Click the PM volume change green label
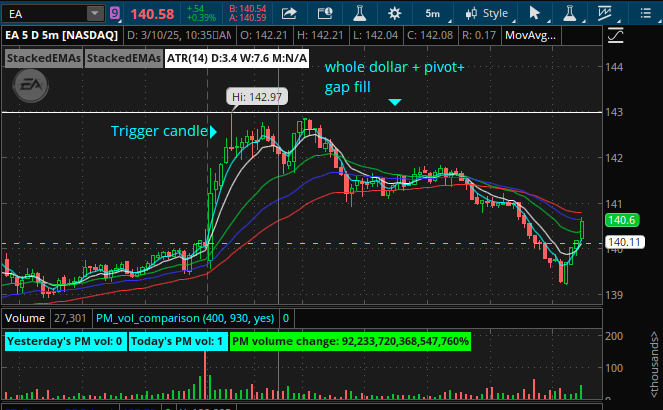 350,341
